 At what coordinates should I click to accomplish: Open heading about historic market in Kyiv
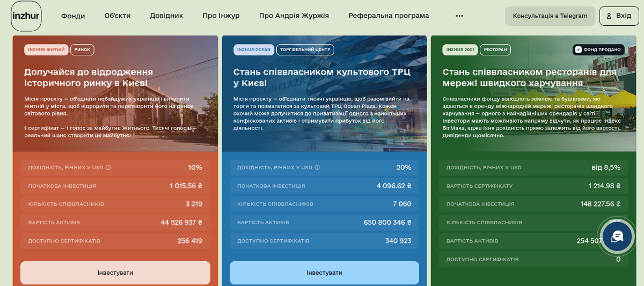tap(89, 77)
